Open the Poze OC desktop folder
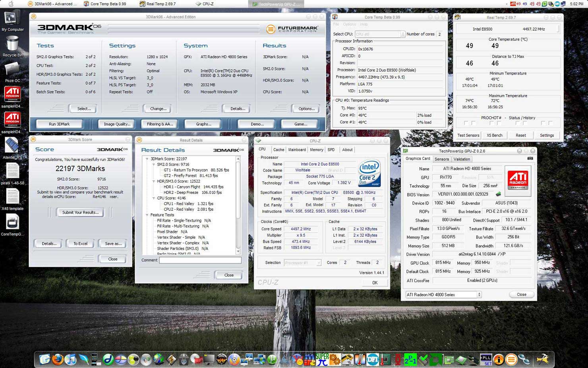The height and width of the screenshot is (368, 588). tap(12, 72)
